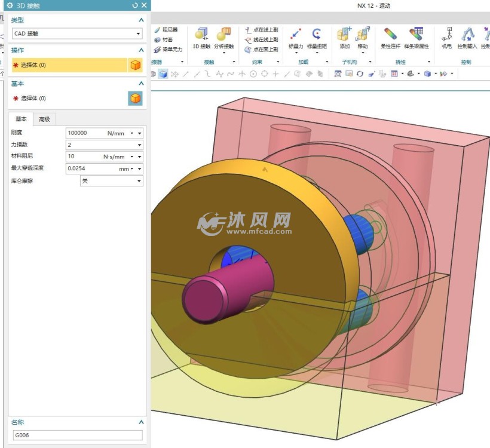Open the 分析接触 analytical contact tool
This screenshot has height=448, width=490.
pos(223,35)
